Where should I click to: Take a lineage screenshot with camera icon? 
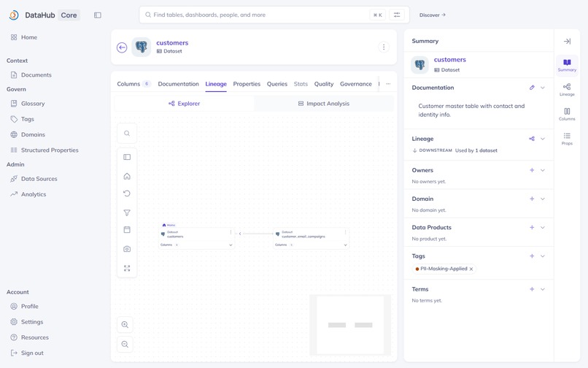127,249
